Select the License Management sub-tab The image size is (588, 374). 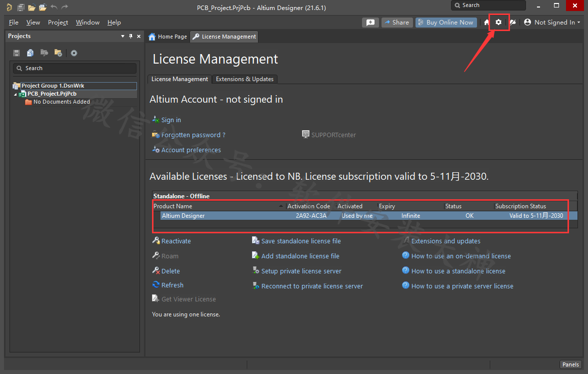tap(179, 79)
